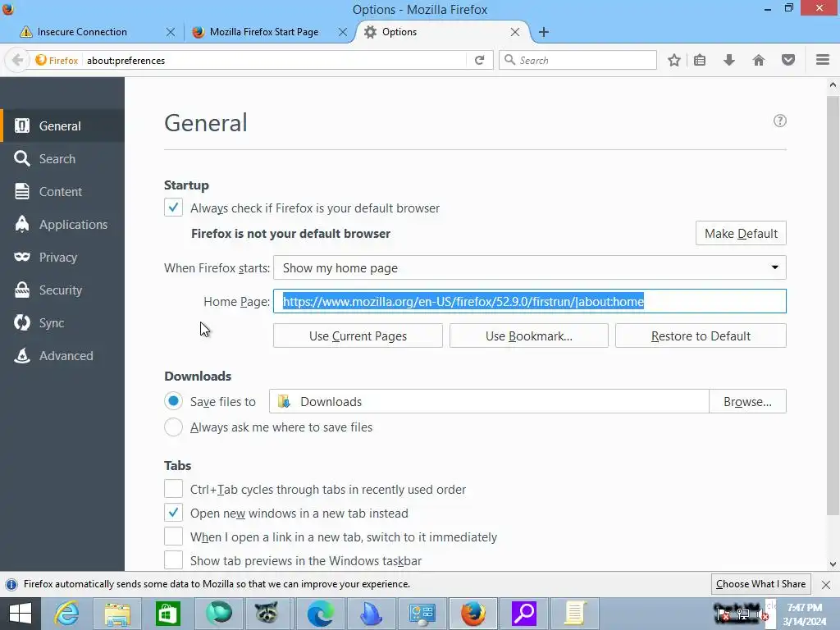The height and width of the screenshot is (630, 840).
Task: Open the raccoon icon app in taskbar
Action: pyautogui.click(x=267, y=614)
